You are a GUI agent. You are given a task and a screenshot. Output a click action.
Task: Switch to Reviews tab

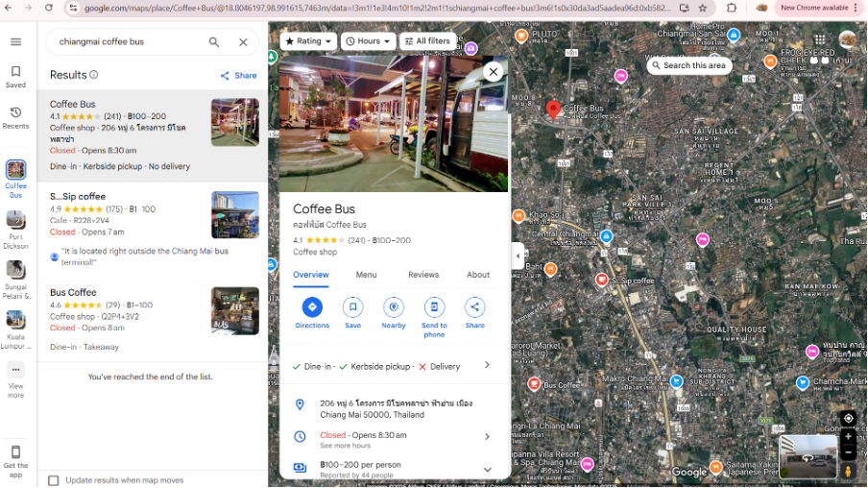coord(423,275)
